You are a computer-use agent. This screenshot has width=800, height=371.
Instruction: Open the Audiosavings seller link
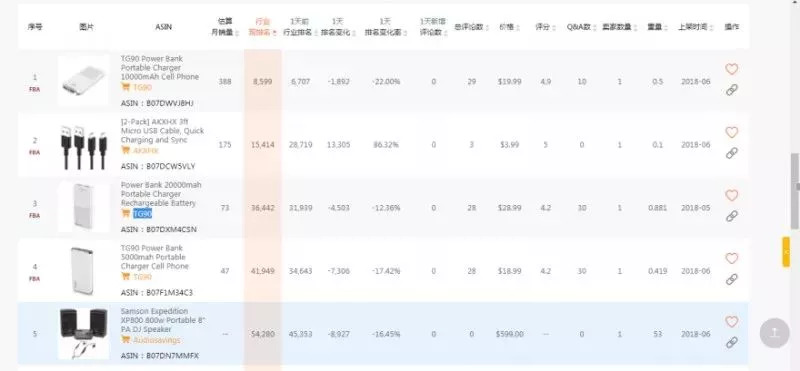click(x=157, y=340)
